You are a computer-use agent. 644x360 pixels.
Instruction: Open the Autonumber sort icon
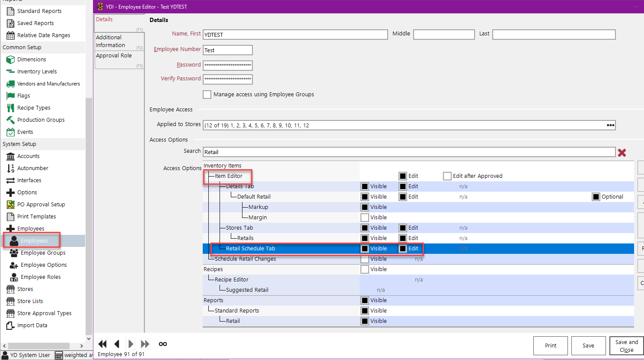(10, 168)
